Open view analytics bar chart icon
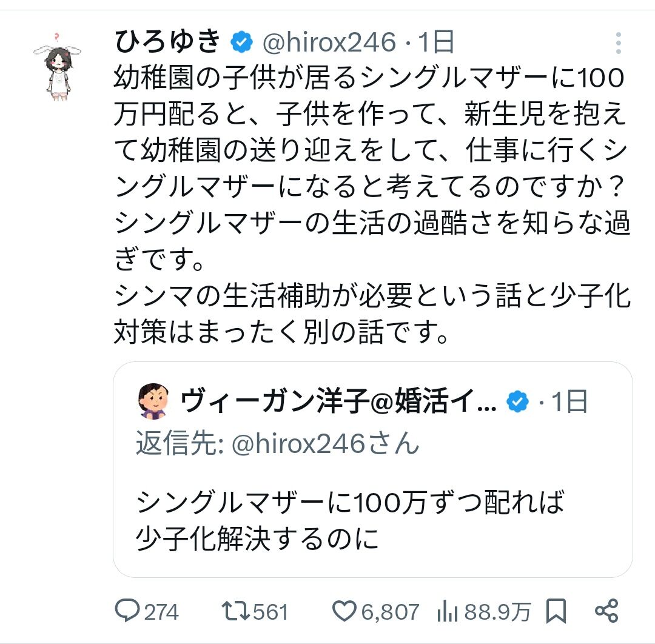655x644 pixels. [448, 611]
